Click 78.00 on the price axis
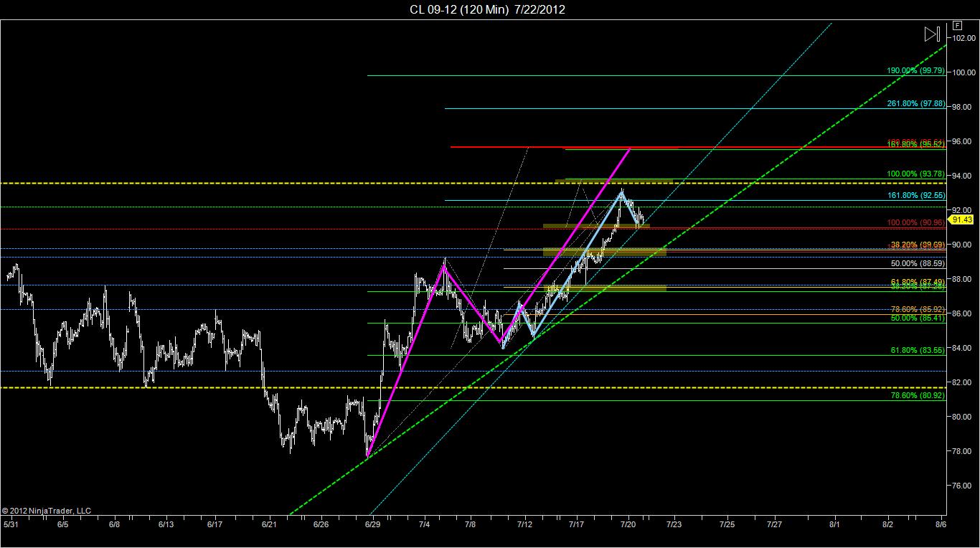 click(963, 451)
